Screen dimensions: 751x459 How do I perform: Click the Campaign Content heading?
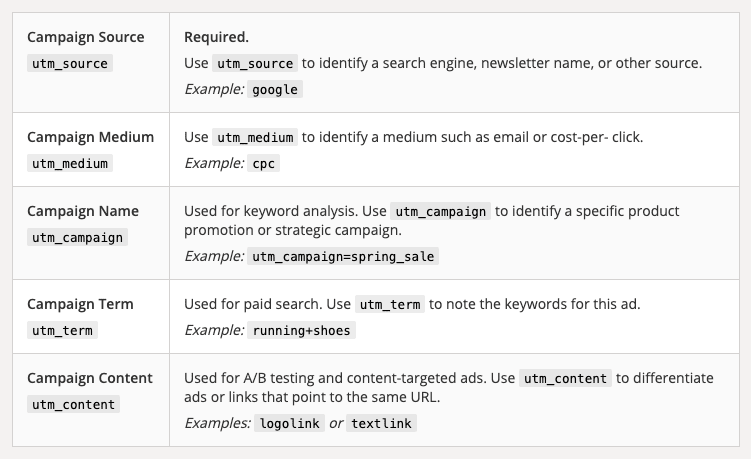pos(90,378)
